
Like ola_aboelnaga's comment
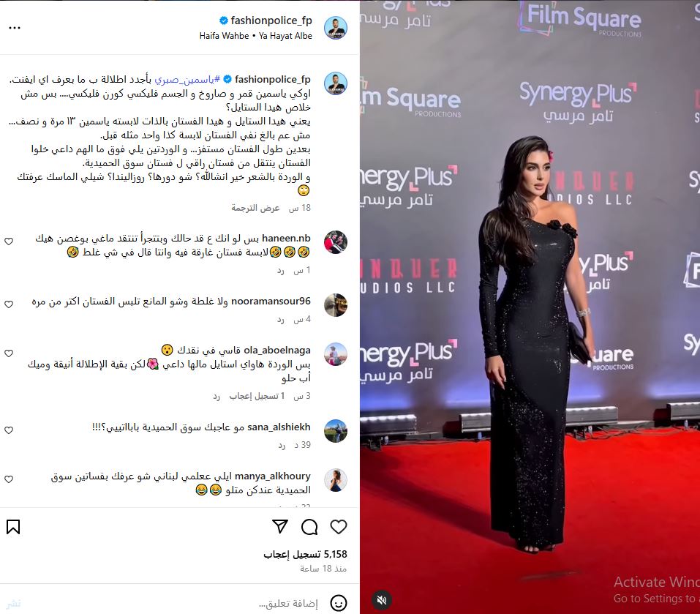9,353
